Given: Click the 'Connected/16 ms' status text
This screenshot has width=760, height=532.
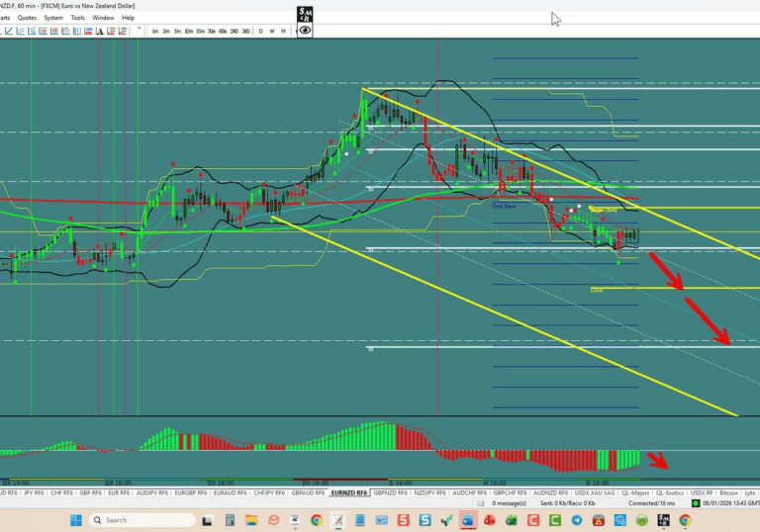Looking at the screenshot, I should click(x=652, y=503).
